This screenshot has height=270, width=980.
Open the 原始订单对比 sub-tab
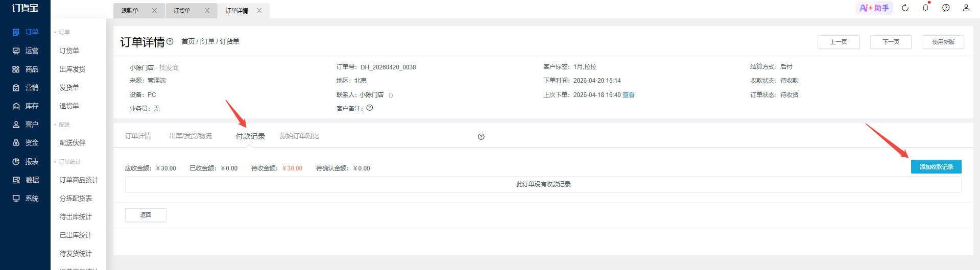pyautogui.click(x=299, y=136)
